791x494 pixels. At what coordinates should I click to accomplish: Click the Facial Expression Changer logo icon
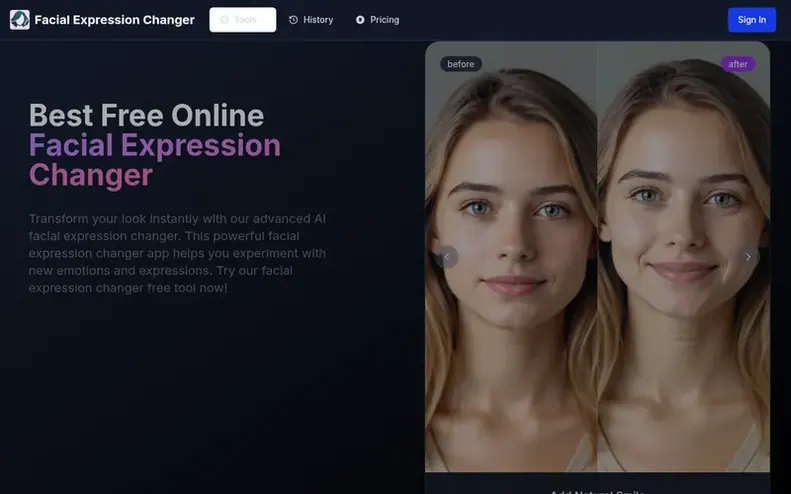click(x=20, y=20)
